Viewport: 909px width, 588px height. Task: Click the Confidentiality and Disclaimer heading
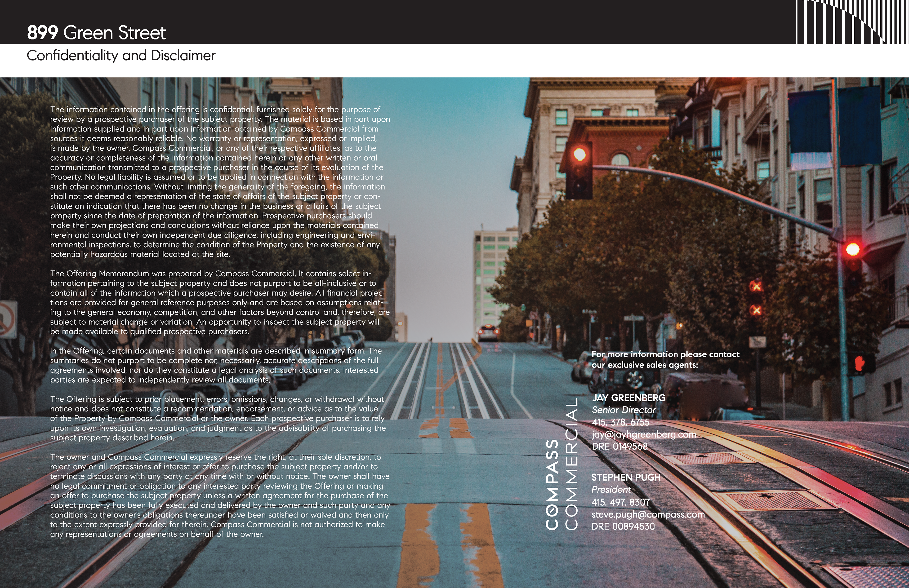[121, 56]
